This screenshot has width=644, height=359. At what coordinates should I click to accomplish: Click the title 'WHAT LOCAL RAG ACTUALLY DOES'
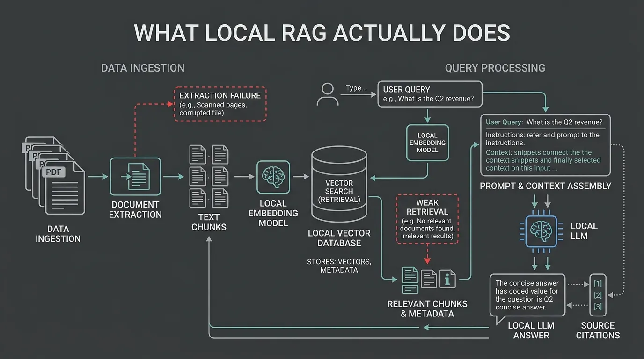coord(322,33)
